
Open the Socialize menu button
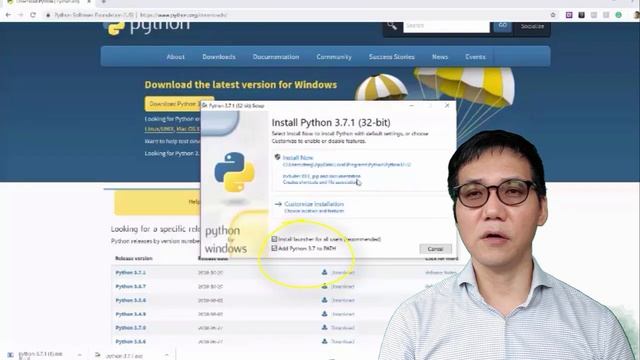pos(532,26)
